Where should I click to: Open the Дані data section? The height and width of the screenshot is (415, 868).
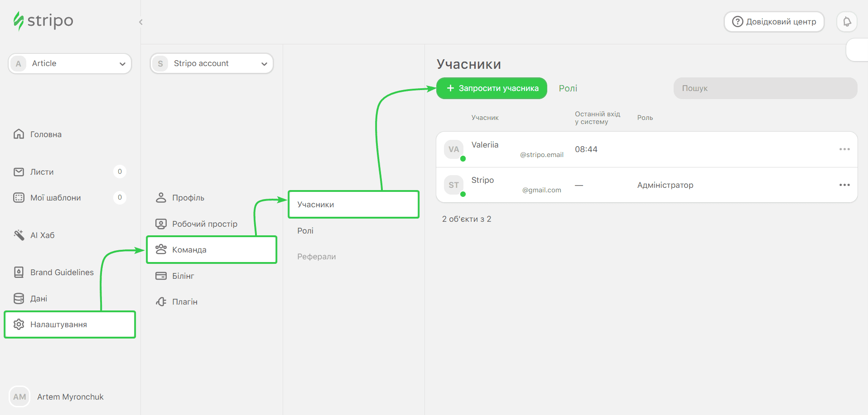click(39, 299)
